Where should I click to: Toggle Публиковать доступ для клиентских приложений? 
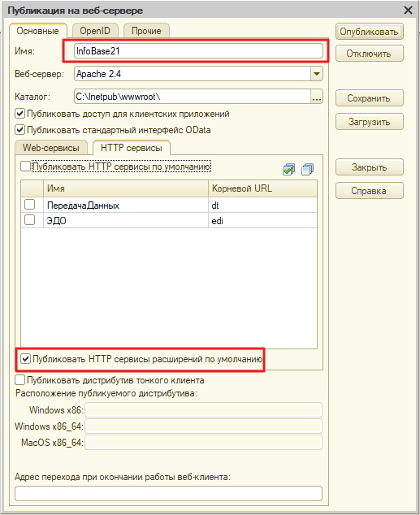tap(20, 114)
